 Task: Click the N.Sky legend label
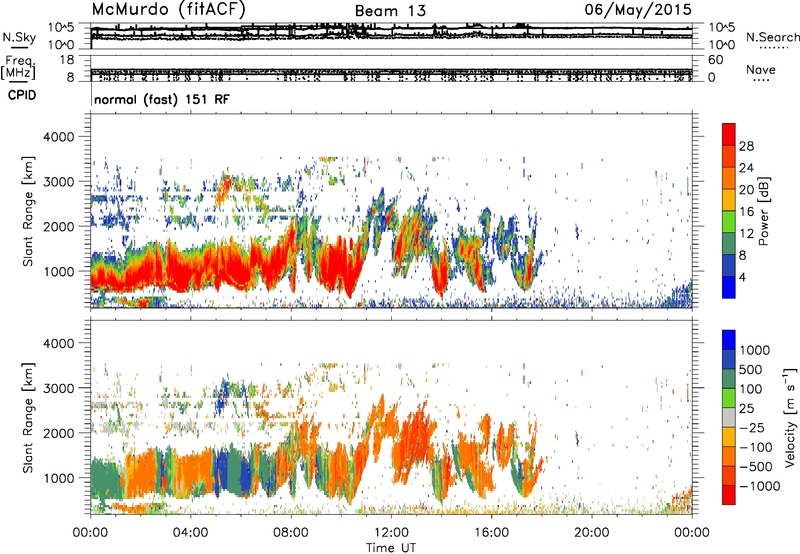[19, 37]
